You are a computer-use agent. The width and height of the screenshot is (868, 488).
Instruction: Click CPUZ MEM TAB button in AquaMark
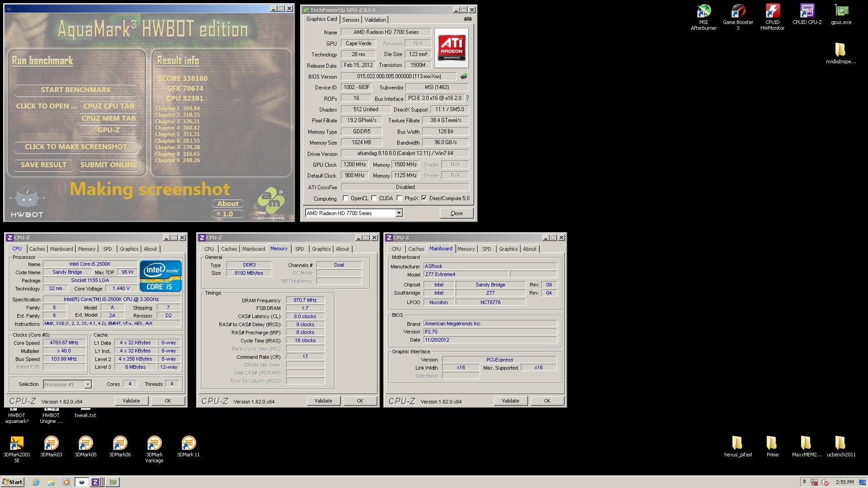click(108, 118)
